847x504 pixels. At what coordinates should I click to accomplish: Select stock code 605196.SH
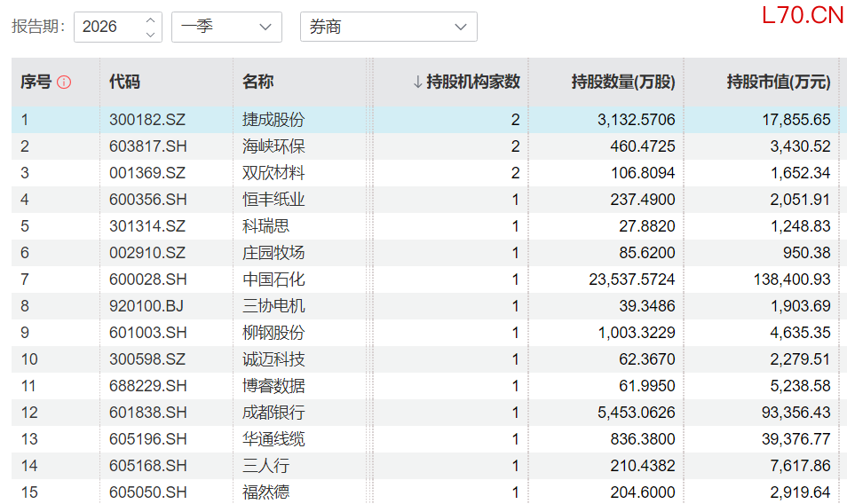point(148,439)
